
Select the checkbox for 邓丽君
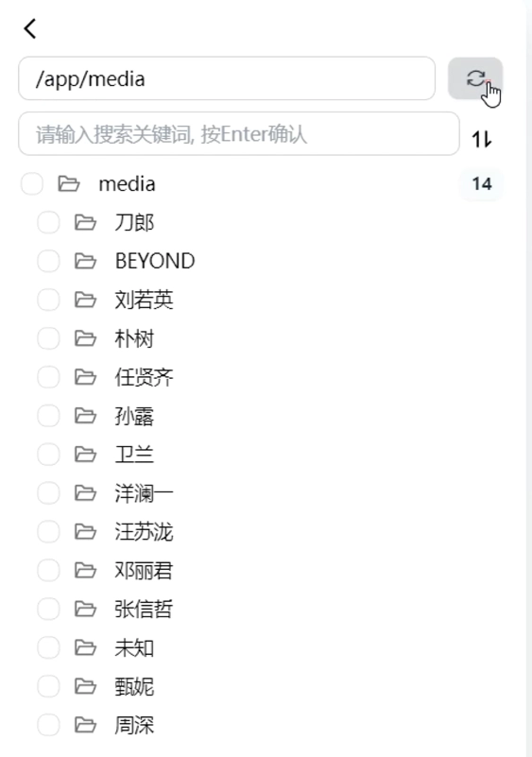coord(48,570)
